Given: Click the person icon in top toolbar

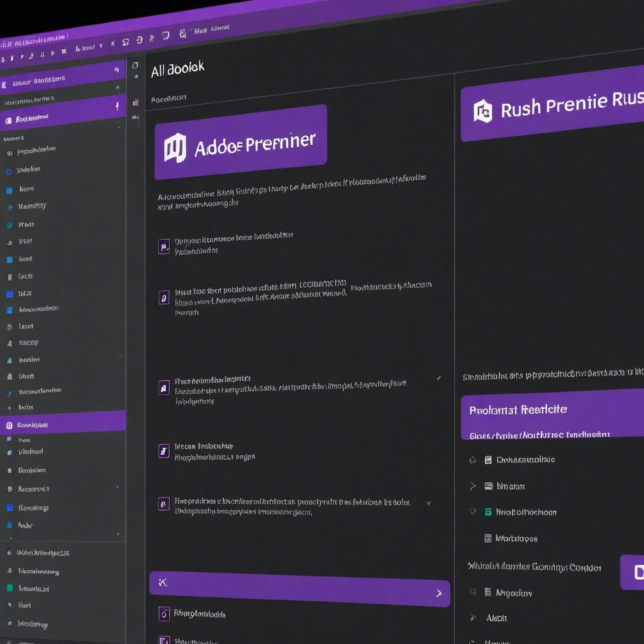Looking at the screenshot, I should tap(152, 38).
